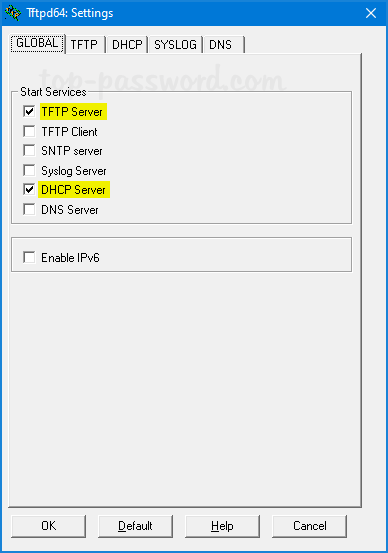Switch to the TFTP tab
Image resolution: width=388 pixels, height=553 pixels.
[85, 45]
